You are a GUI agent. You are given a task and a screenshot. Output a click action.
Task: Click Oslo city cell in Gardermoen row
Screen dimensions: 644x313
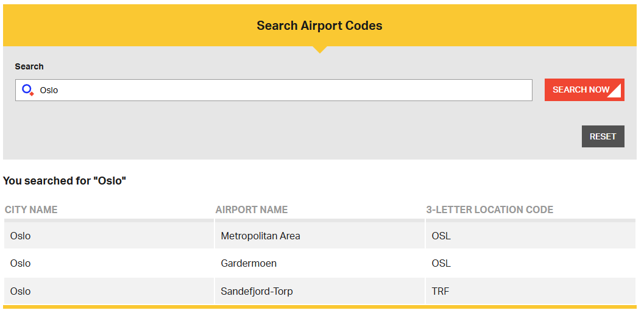109,263
